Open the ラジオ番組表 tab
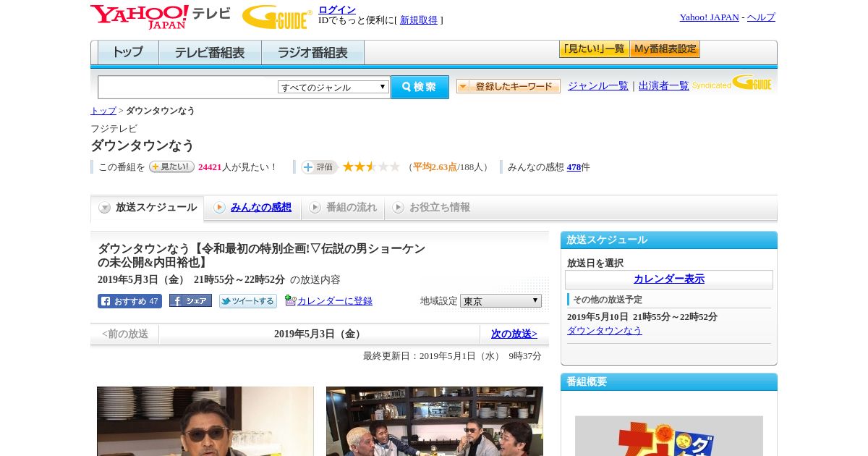868x456 pixels. (x=312, y=53)
